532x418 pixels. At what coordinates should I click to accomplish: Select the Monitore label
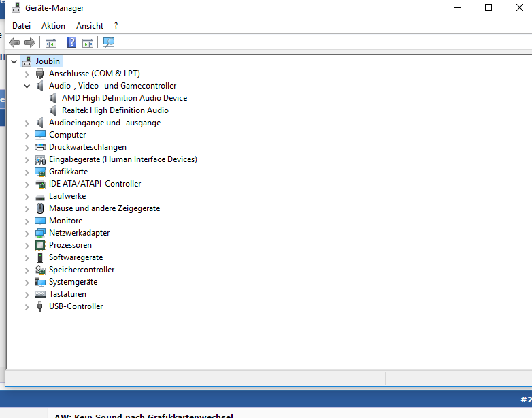click(66, 221)
